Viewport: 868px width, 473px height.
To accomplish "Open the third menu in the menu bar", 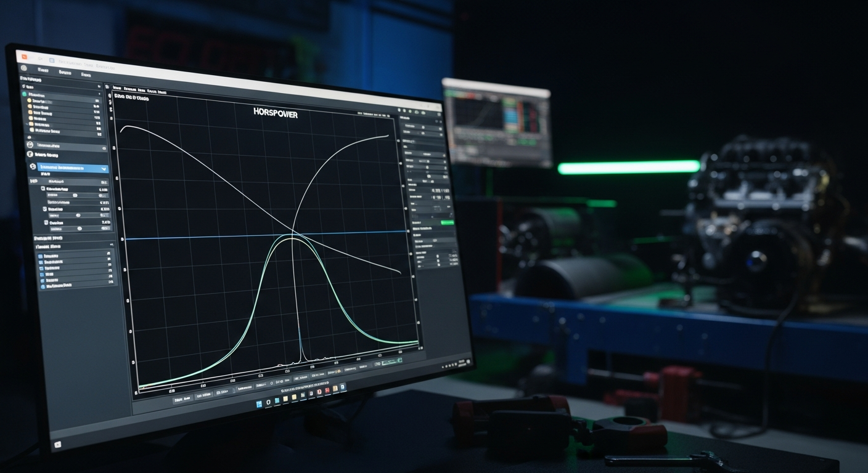I will tap(86, 75).
